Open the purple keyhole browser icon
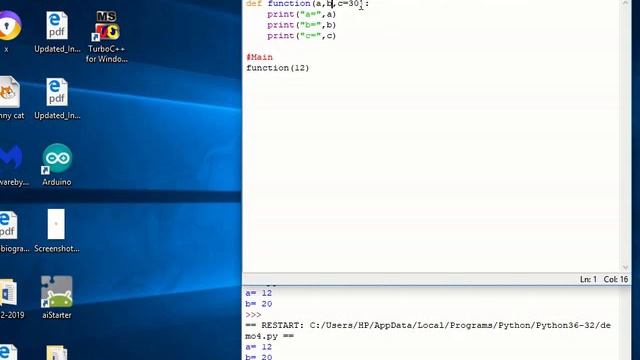This screenshot has height=360, width=640. click(x=9, y=31)
